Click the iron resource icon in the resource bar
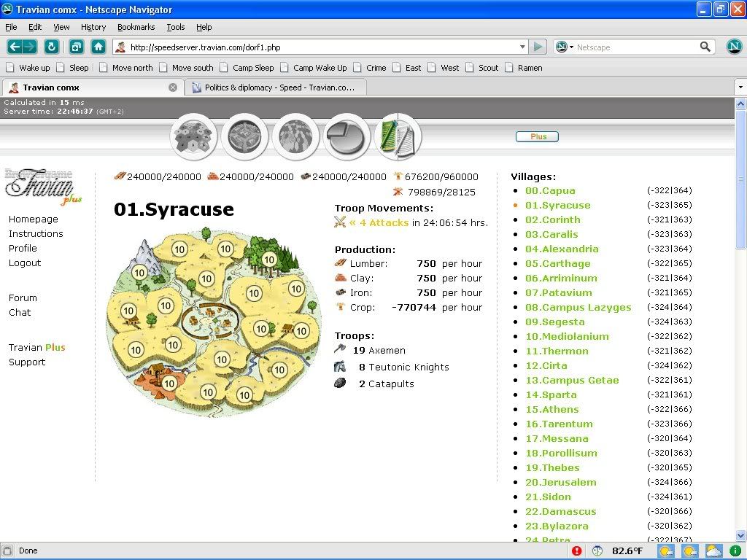Screen dimensions: 747x560 pyautogui.click(x=306, y=176)
